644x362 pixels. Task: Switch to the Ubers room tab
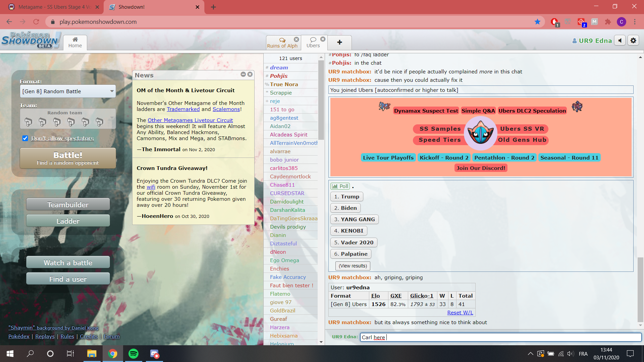pyautogui.click(x=313, y=43)
